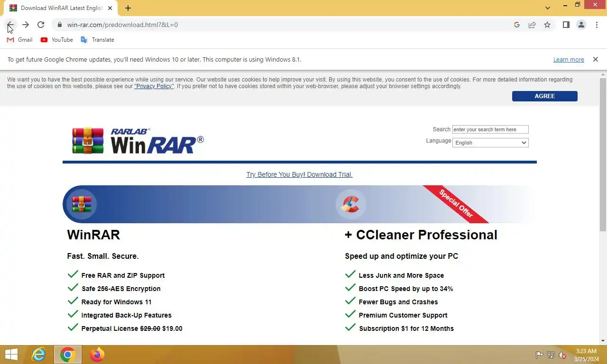Open YouTube bookmark
The image size is (607, 364).
[57, 40]
